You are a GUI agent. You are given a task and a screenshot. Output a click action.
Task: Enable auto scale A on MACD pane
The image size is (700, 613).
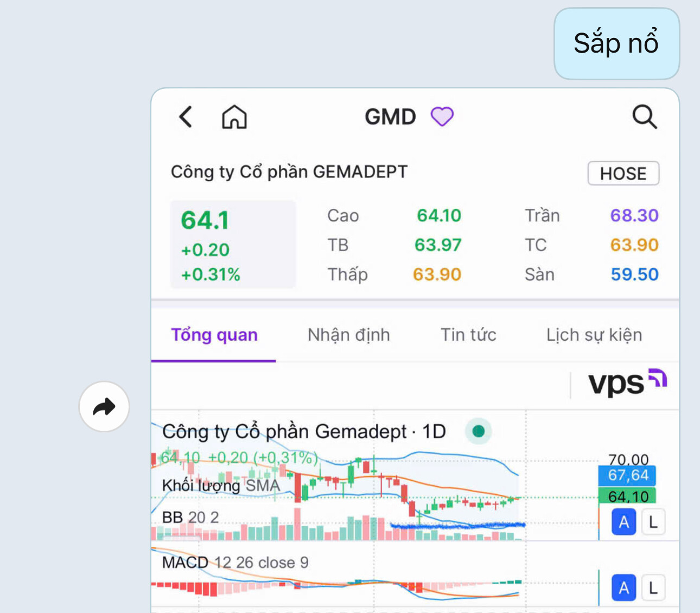624,588
